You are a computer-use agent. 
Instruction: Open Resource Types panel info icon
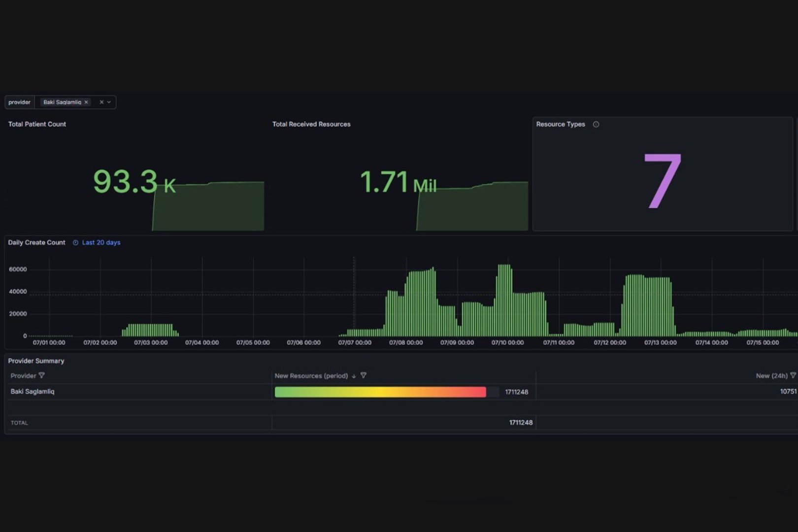tap(596, 124)
